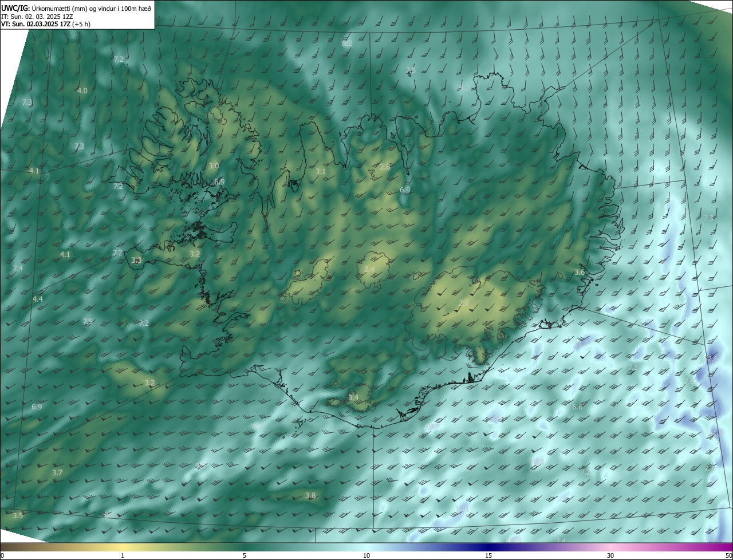Click the 15 tick on color scale
This screenshot has height=560, width=733.
tap(488, 555)
